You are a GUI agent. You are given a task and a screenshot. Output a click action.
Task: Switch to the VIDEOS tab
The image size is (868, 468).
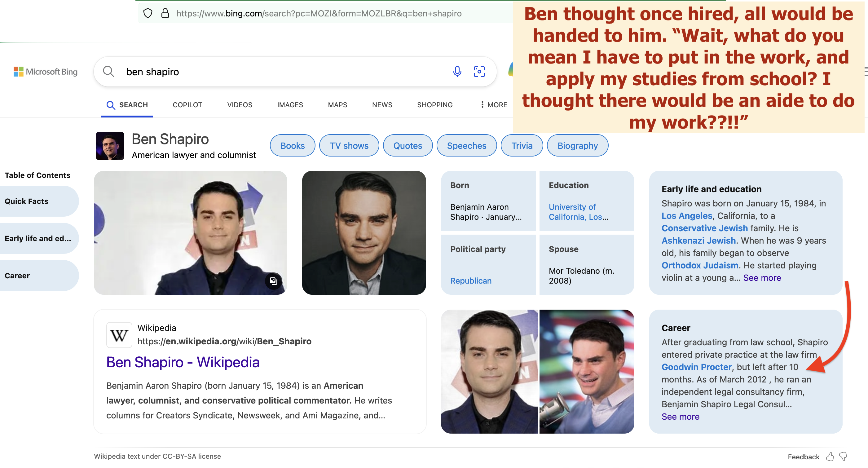(x=240, y=105)
